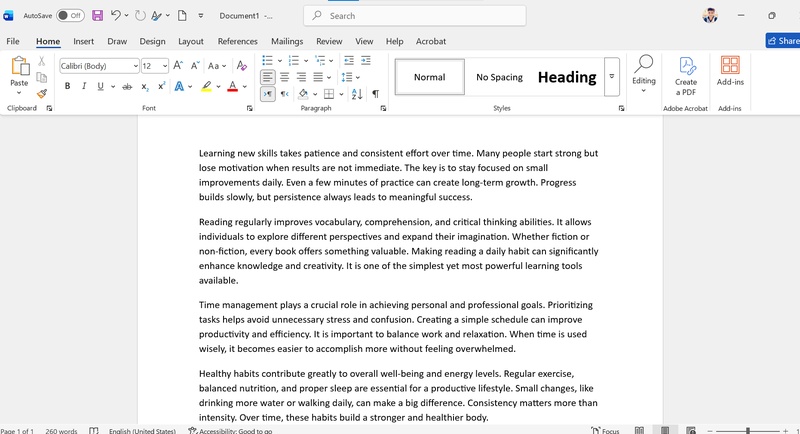The width and height of the screenshot is (800, 434).
Task: Open the Calibri (Body) font name dropdown
Action: (x=136, y=66)
